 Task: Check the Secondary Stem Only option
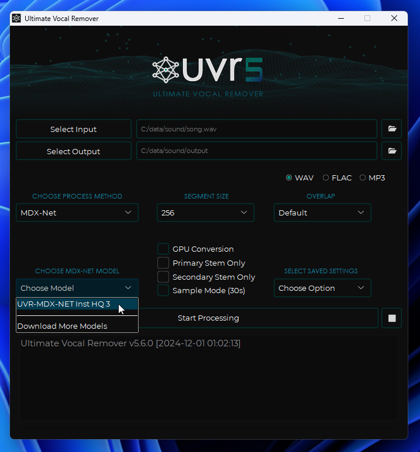[x=163, y=277]
